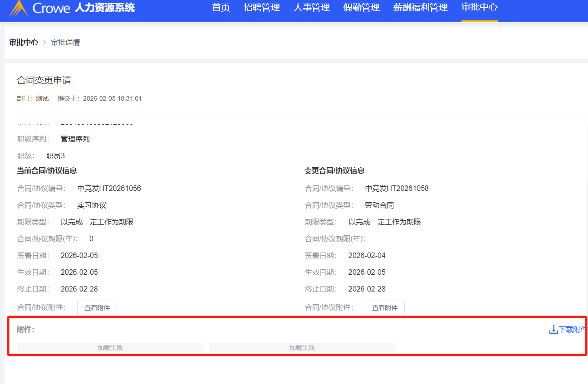Click the 审批详情 breadcrumb item
Image resolution: width=588 pixels, height=384 pixels.
[65, 43]
